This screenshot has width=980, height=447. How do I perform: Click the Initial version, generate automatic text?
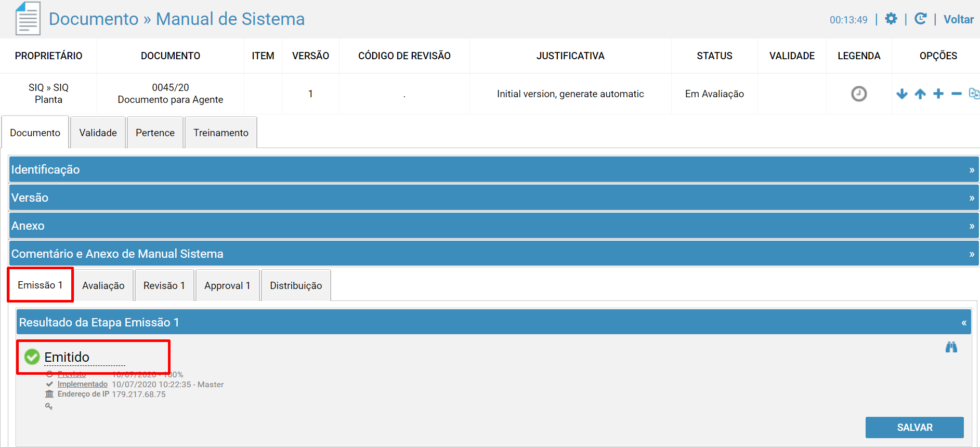(x=570, y=94)
